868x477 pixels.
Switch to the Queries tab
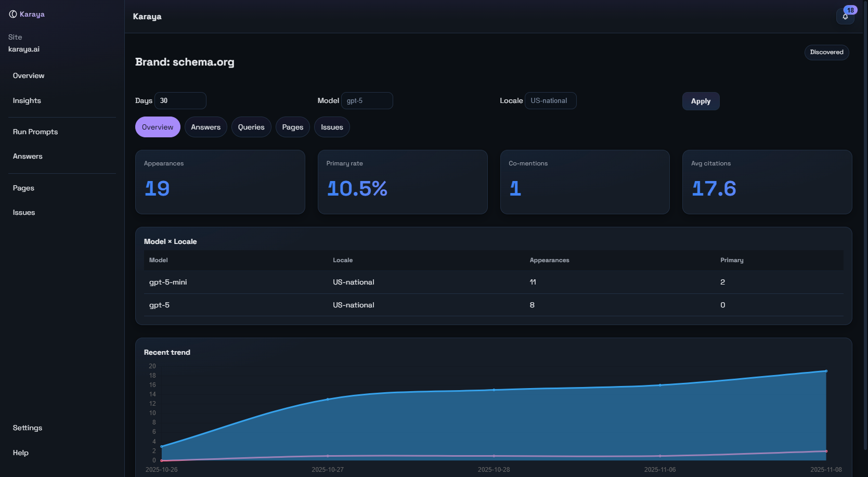(251, 127)
